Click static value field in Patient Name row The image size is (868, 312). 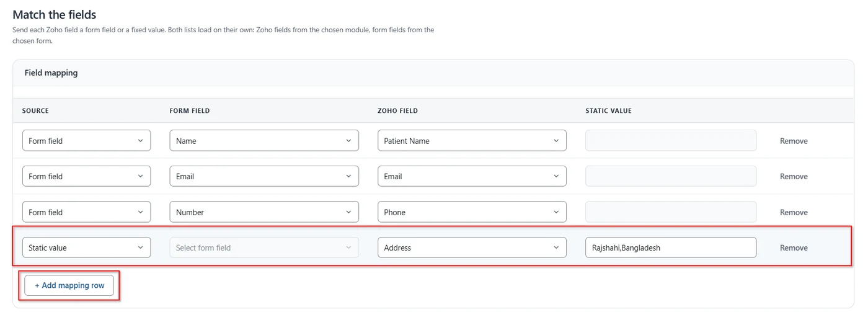point(671,141)
